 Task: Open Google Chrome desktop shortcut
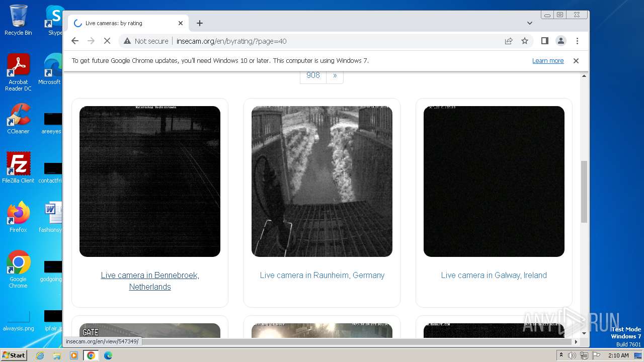18,269
